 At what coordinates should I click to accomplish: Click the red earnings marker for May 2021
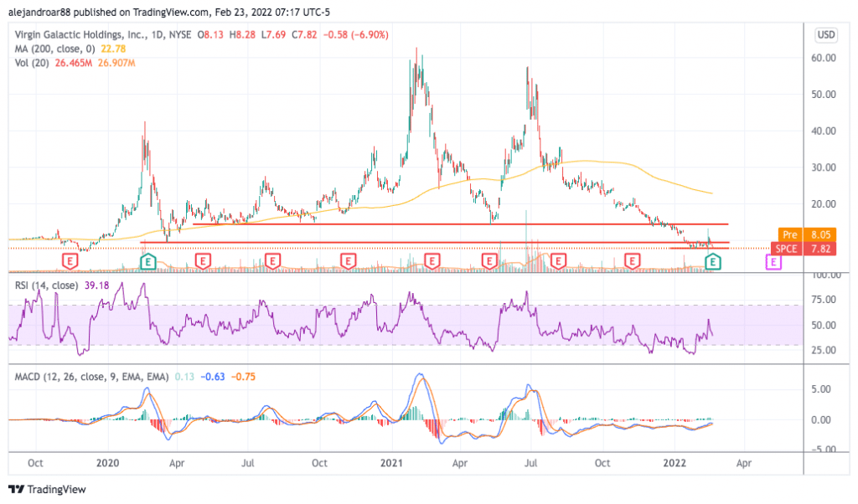(x=489, y=261)
